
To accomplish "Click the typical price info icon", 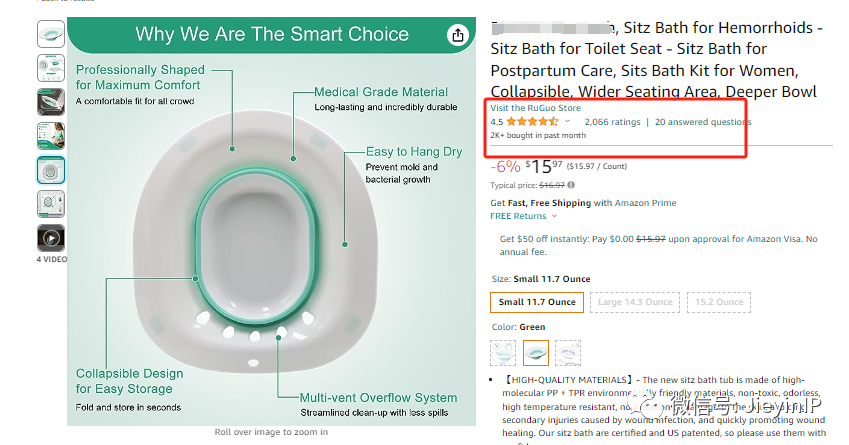I will 572,185.
